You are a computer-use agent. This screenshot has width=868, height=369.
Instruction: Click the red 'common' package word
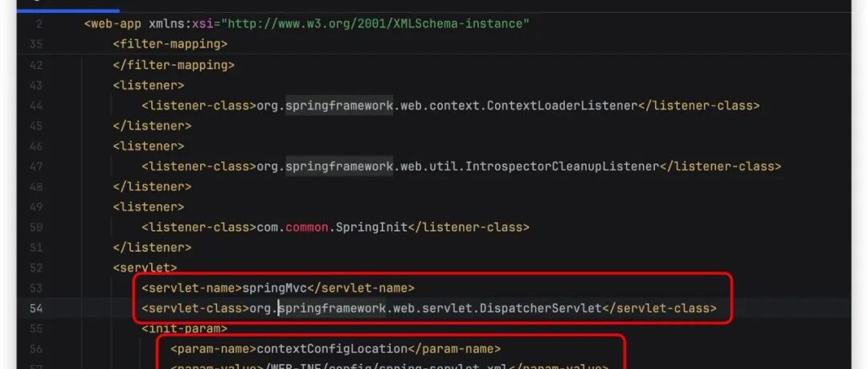point(307,228)
